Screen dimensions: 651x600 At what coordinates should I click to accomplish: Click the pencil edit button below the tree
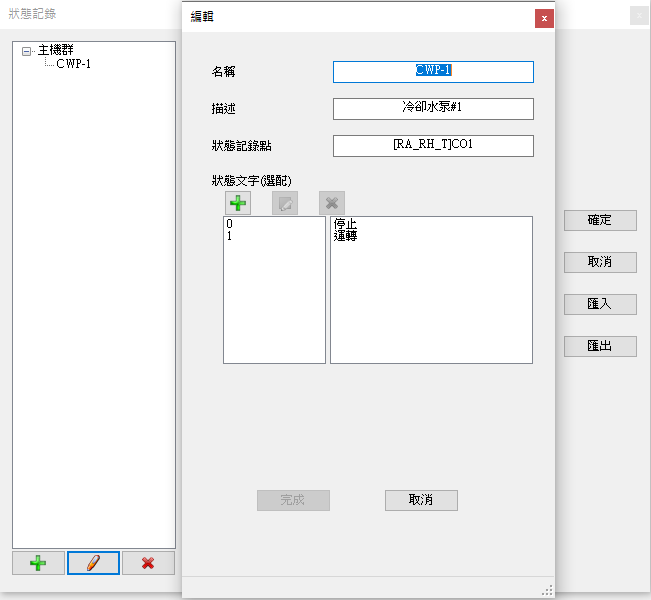tap(93, 563)
